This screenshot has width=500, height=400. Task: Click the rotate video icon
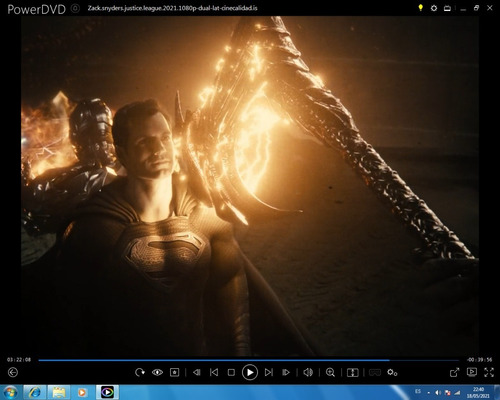pos(140,372)
